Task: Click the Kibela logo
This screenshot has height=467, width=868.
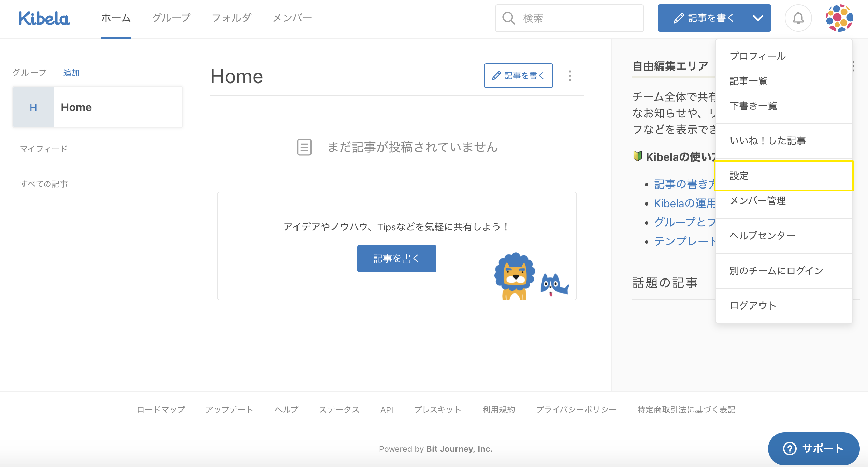Action: [x=44, y=18]
